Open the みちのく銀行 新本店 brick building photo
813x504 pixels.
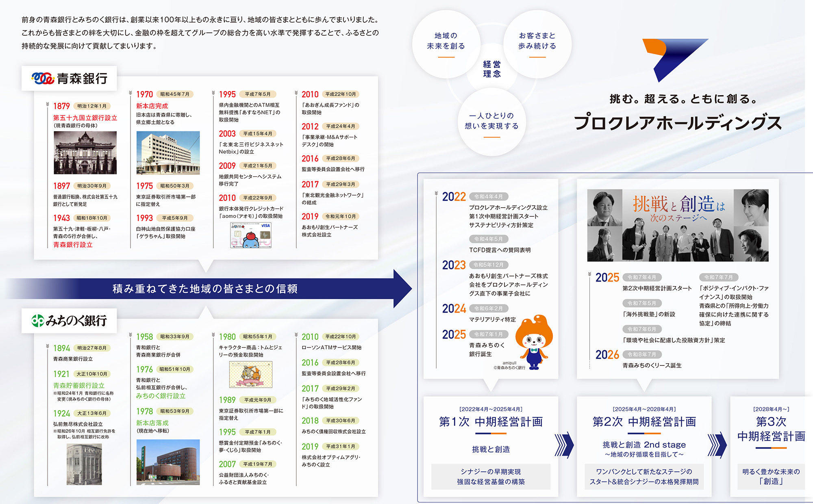point(168,462)
